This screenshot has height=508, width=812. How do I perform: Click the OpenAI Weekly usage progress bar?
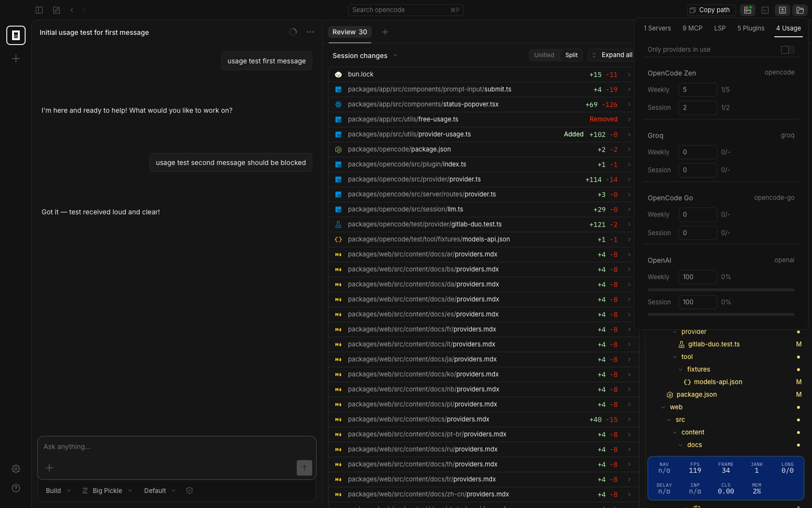(x=721, y=290)
